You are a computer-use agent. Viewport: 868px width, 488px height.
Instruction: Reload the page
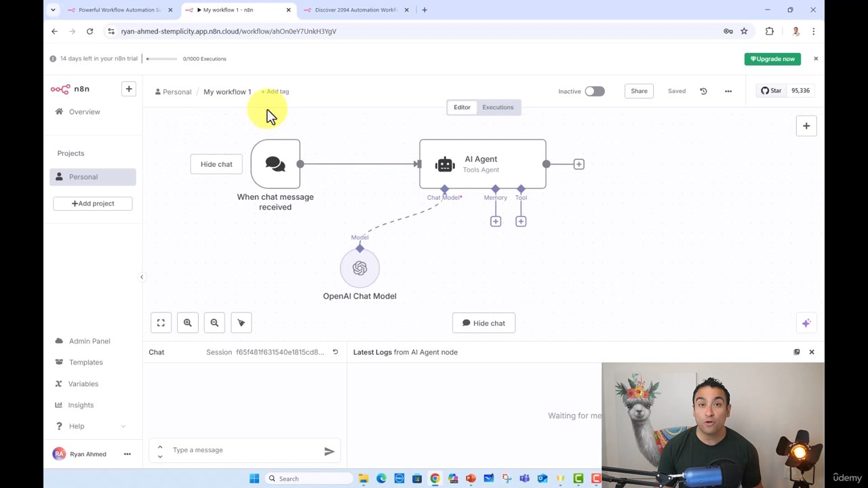[x=90, y=31]
